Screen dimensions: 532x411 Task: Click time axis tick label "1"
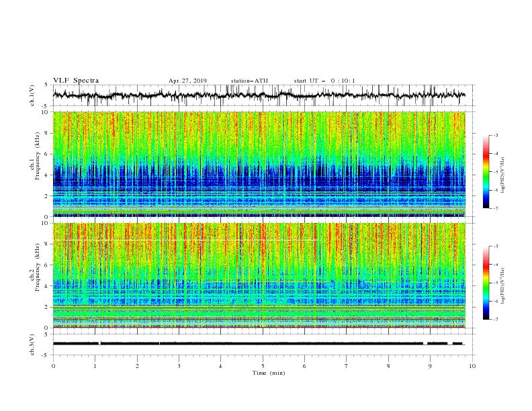click(95, 366)
